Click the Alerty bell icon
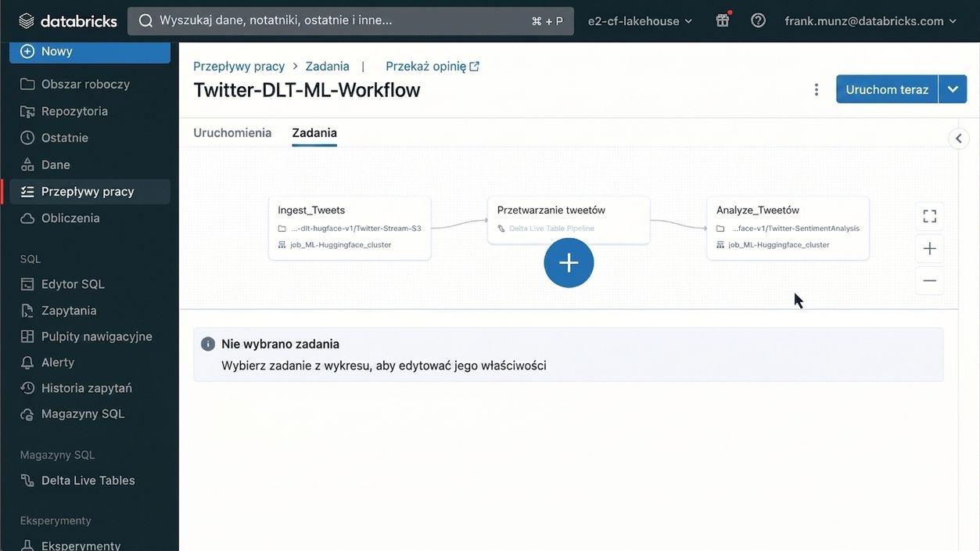Image resolution: width=980 pixels, height=551 pixels. click(27, 362)
